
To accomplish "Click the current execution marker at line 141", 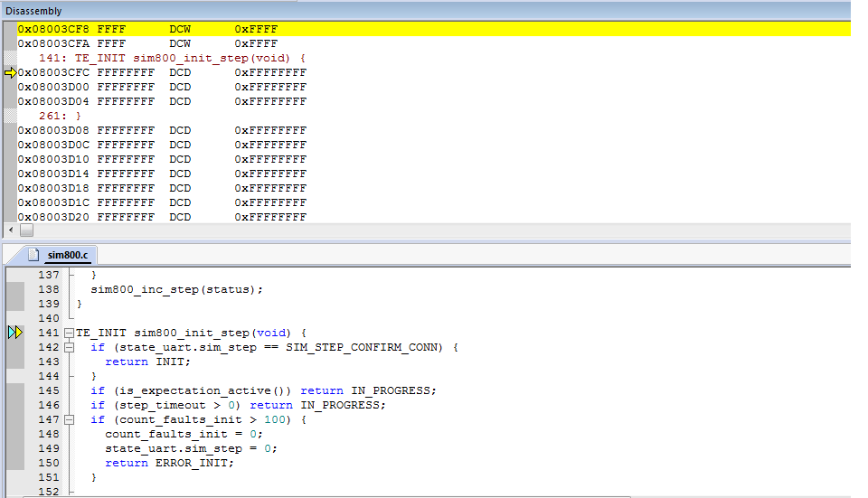I will click(x=15, y=333).
